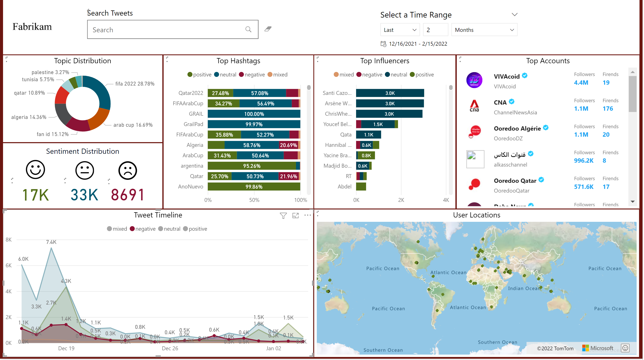This screenshot has width=644, height=360.
Task: Click the map feedback smiley icon
Action: (x=625, y=348)
